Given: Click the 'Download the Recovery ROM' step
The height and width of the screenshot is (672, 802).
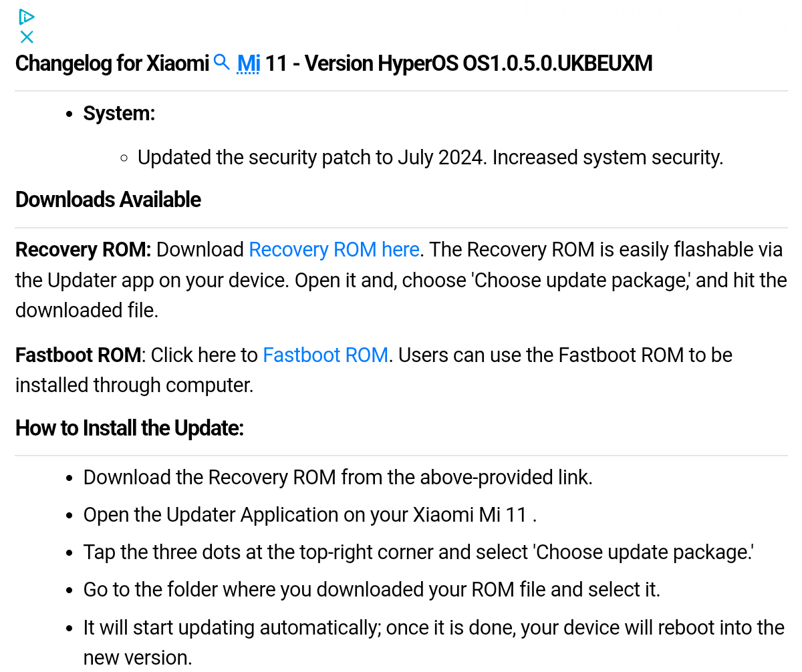Looking at the screenshot, I should coord(338,478).
